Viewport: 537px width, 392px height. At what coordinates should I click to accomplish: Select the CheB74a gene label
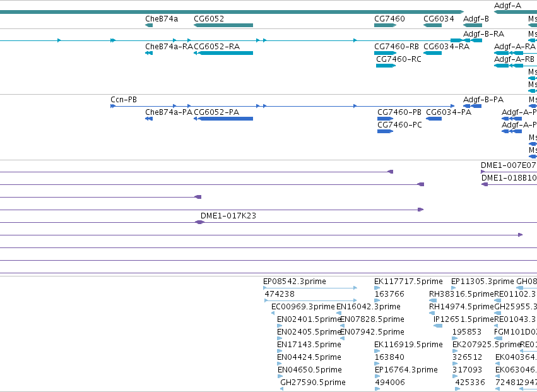coord(162,19)
